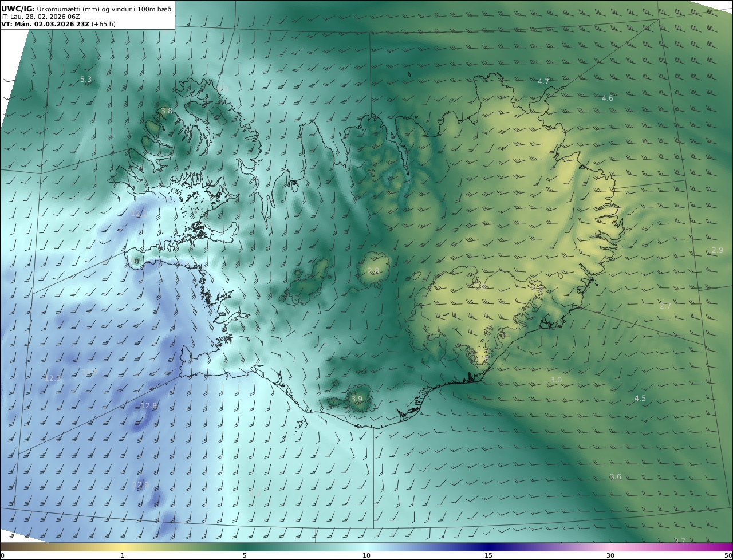Screen dimensions: 733x560
Task: Click the 12.1 value label on the map
Action: tap(139, 214)
